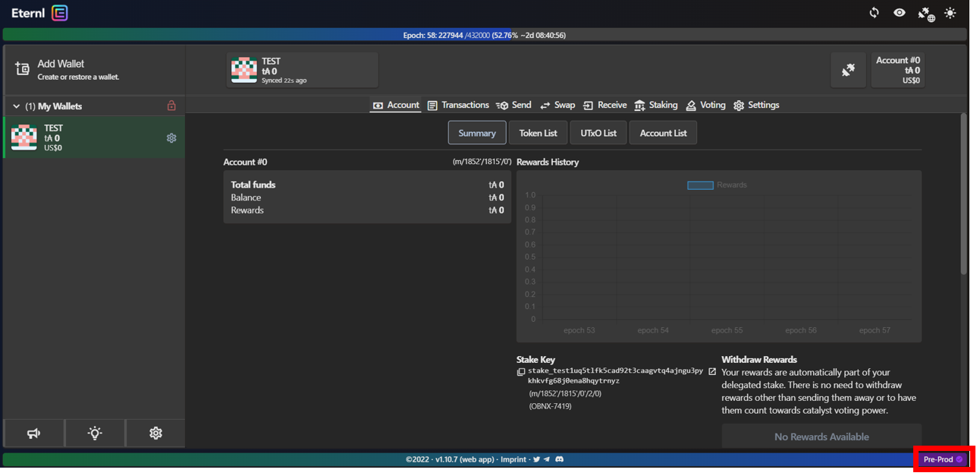
Task: Toggle light theme with sun icon
Action: [950, 13]
